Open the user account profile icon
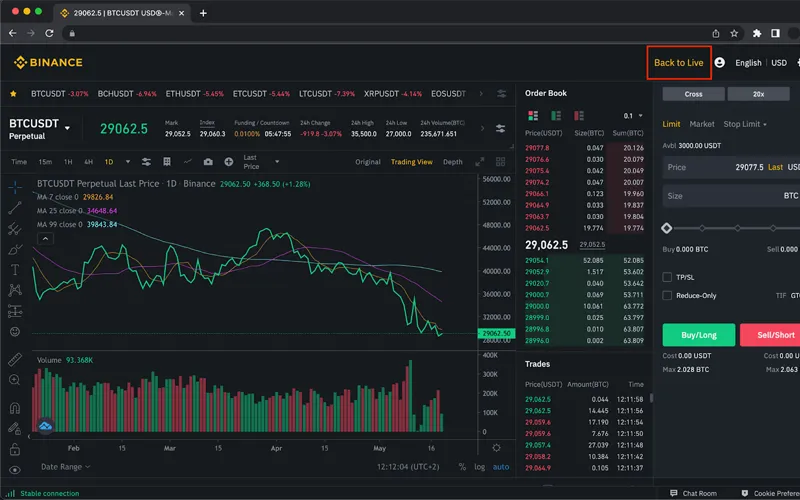The height and width of the screenshot is (500, 800). (719, 63)
